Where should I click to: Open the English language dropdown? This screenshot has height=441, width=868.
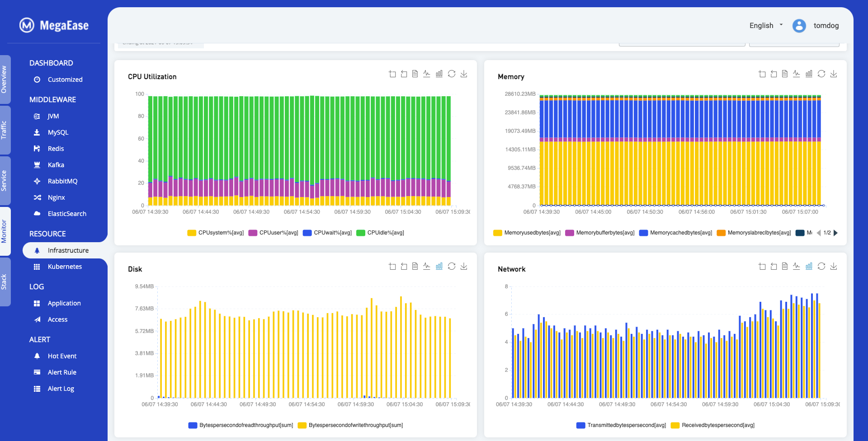[x=766, y=26]
